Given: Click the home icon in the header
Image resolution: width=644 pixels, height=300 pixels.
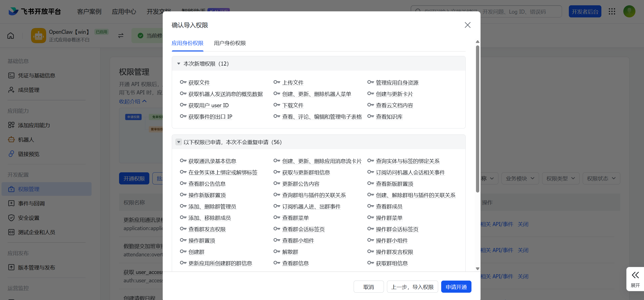Looking at the screenshot, I should (x=11, y=36).
